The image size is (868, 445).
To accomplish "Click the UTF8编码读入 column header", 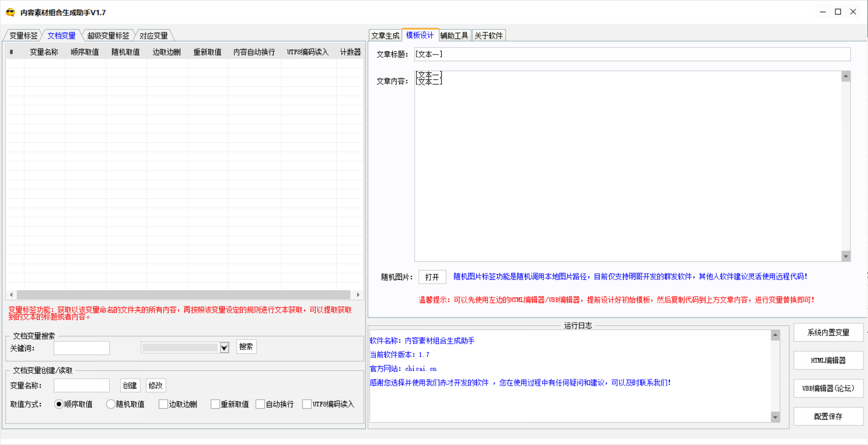I will click(x=308, y=52).
